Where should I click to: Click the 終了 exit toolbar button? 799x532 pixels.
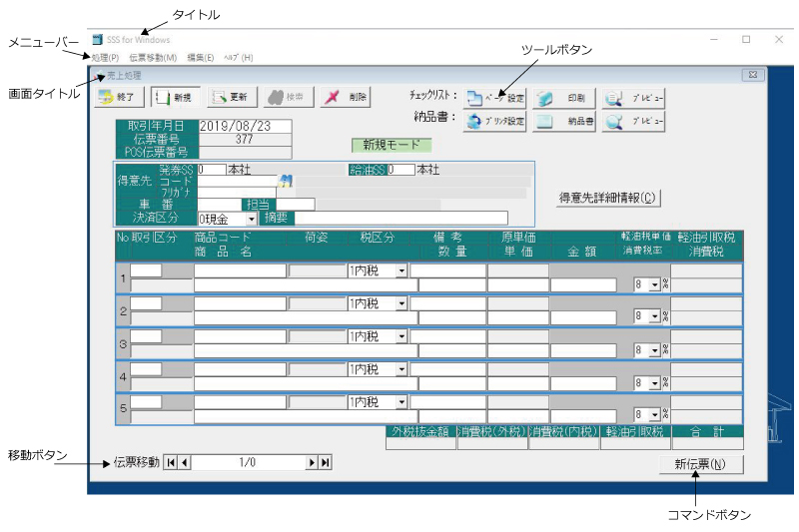(x=120, y=97)
